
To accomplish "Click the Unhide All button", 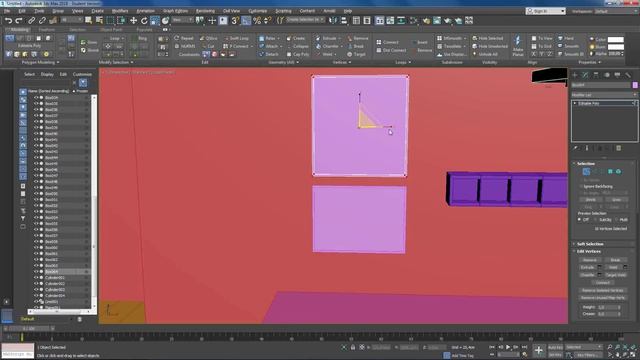I will click(x=485, y=54).
